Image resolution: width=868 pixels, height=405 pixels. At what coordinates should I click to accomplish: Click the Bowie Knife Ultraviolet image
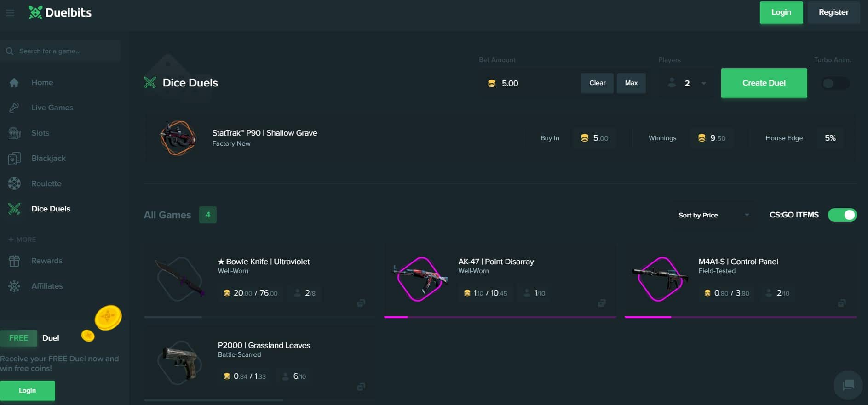[x=180, y=279]
